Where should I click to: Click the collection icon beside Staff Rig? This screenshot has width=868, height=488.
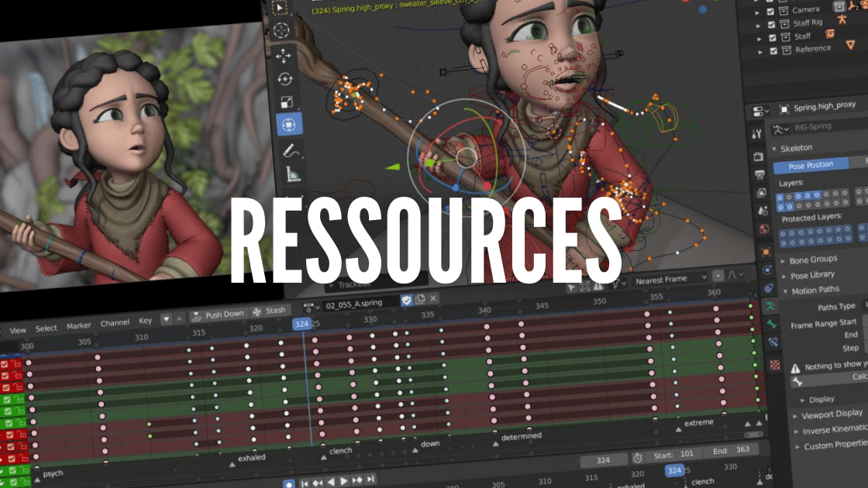[784, 24]
